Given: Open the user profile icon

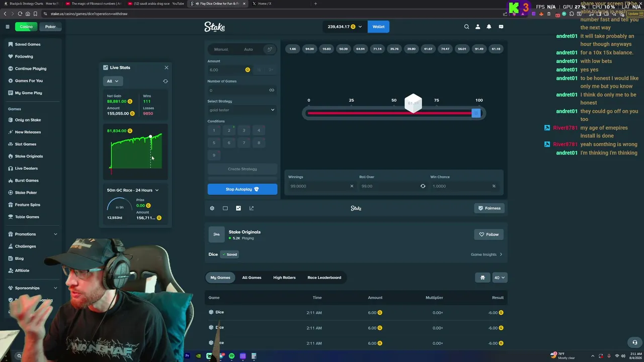Looking at the screenshot, I should pyautogui.click(x=477, y=27).
